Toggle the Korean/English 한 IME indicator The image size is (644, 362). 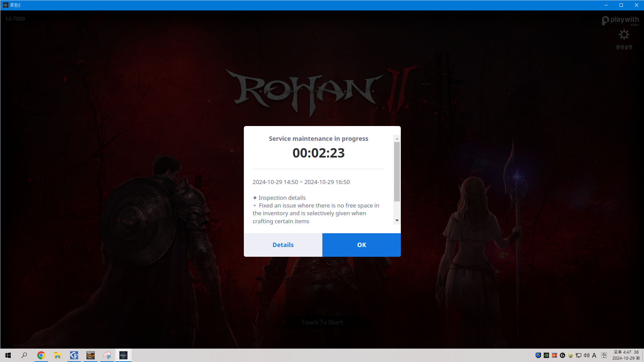coord(604,355)
